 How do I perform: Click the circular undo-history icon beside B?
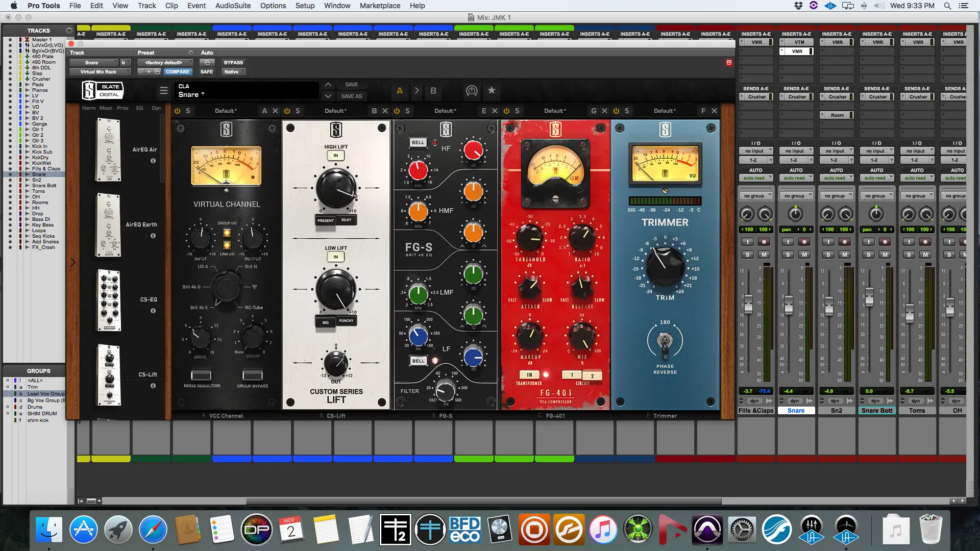(x=472, y=91)
